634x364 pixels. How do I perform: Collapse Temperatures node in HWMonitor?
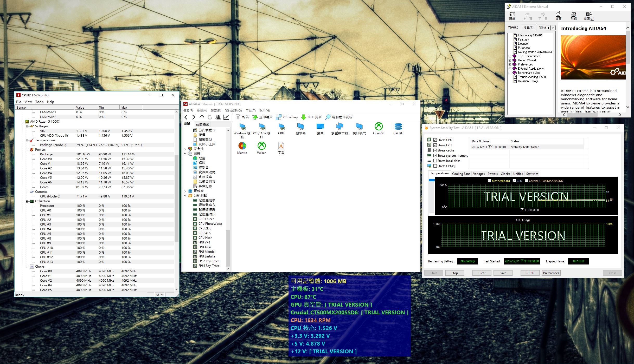pos(27,140)
